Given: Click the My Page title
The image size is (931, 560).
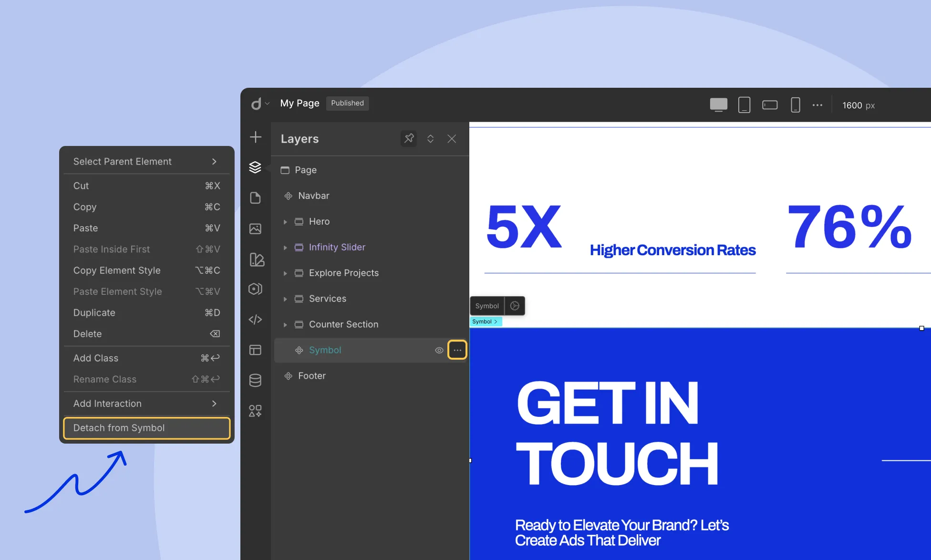Looking at the screenshot, I should pyautogui.click(x=300, y=103).
